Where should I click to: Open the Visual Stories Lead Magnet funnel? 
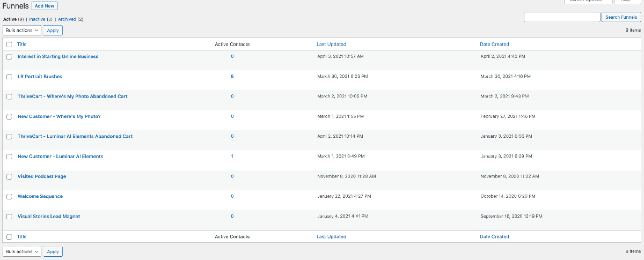(x=49, y=217)
